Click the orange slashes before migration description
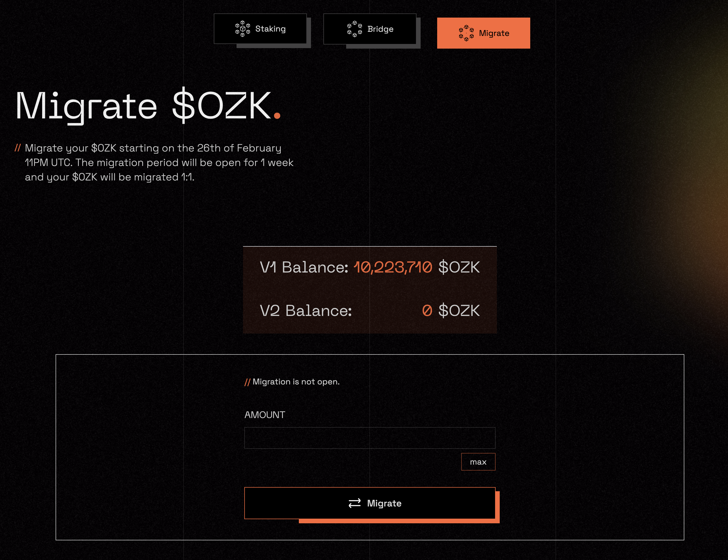This screenshot has height=560, width=728. [18, 148]
